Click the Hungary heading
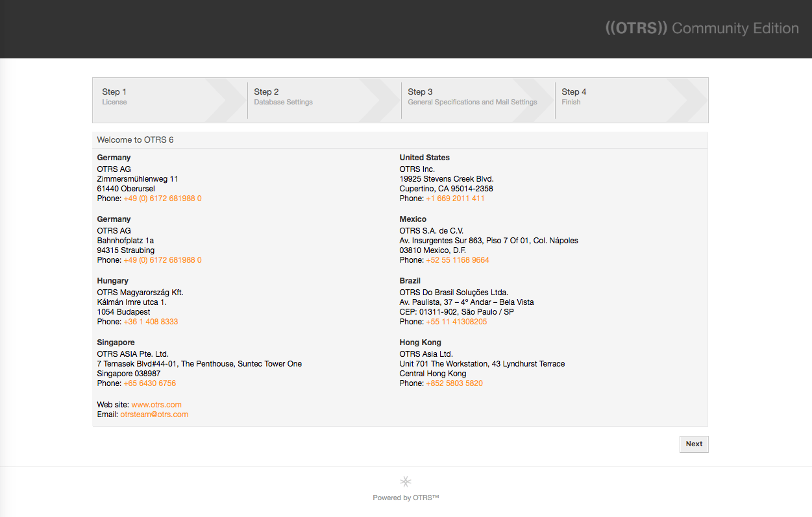Image resolution: width=812 pixels, height=517 pixels. [x=113, y=281]
